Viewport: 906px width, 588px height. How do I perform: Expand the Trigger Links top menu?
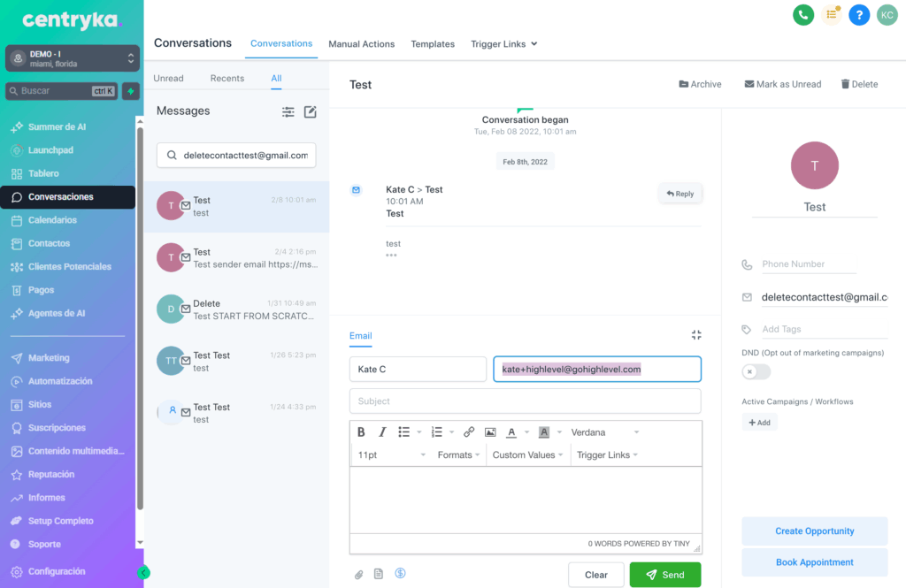coord(504,43)
